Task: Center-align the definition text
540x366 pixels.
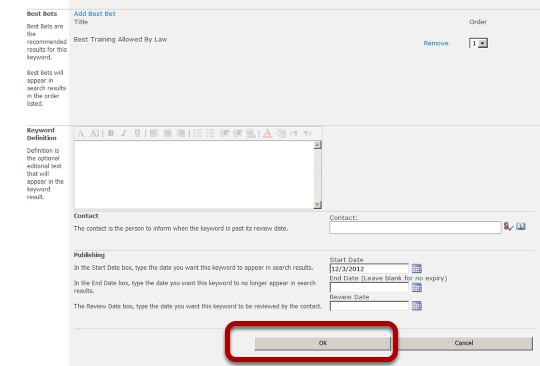Action: pyautogui.click(x=167, y=133)
